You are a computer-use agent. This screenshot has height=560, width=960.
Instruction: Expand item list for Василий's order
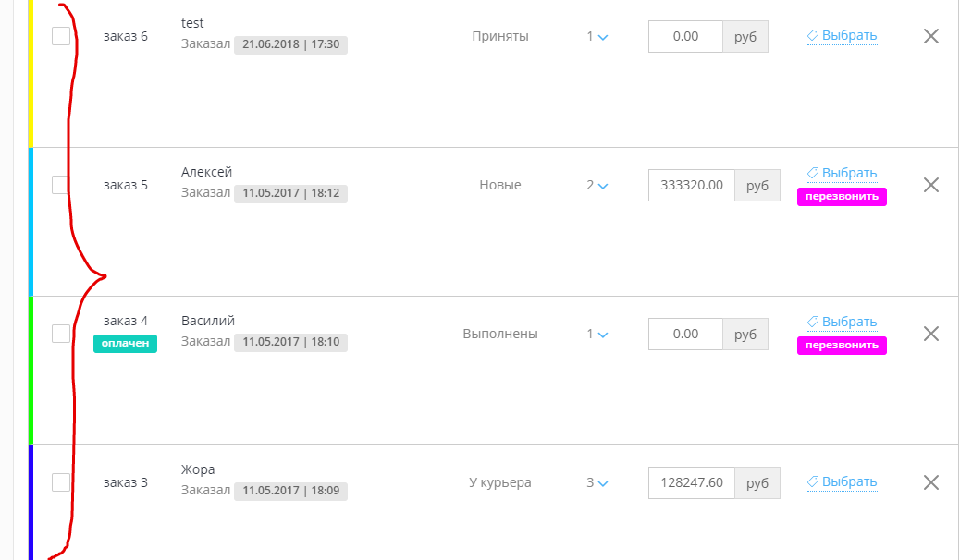[597, 335]
